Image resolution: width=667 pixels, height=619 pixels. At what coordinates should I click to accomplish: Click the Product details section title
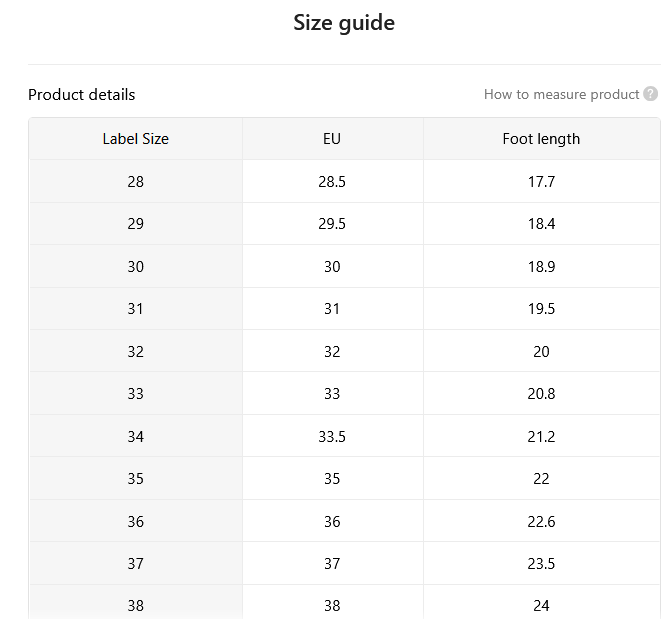[x=82, y=94]
